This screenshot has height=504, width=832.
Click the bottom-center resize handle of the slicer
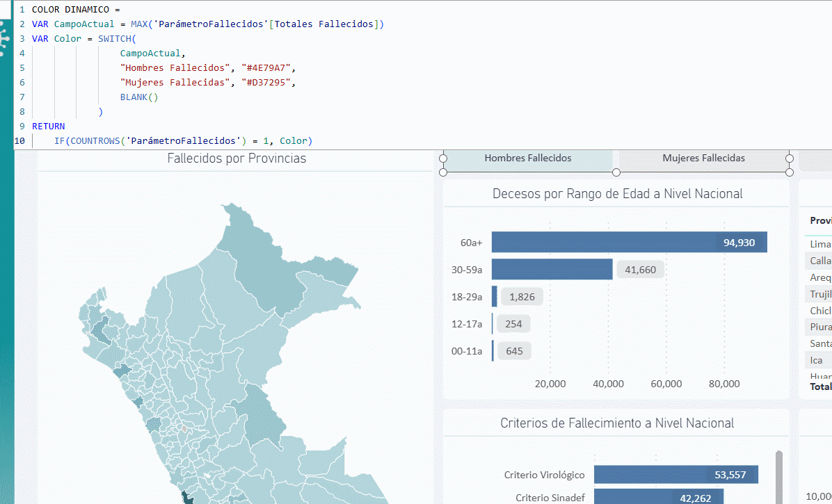click(616, 172)
